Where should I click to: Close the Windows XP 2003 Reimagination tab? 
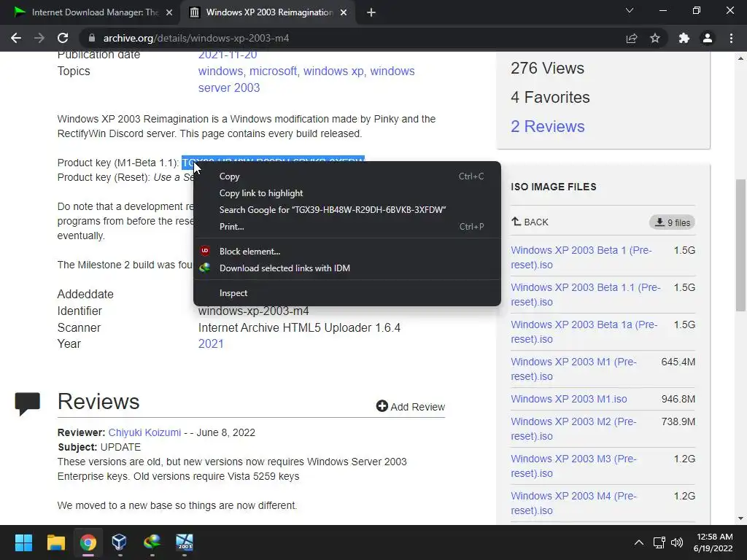click(344, 13)
